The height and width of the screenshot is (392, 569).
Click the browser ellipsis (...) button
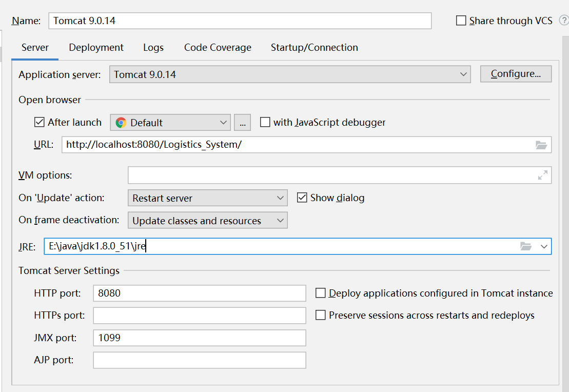tap(242, 123)
